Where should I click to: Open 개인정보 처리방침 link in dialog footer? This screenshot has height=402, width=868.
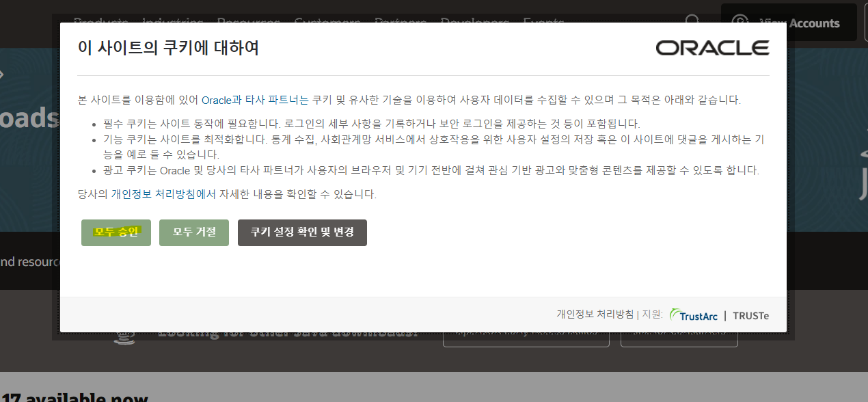595,314
